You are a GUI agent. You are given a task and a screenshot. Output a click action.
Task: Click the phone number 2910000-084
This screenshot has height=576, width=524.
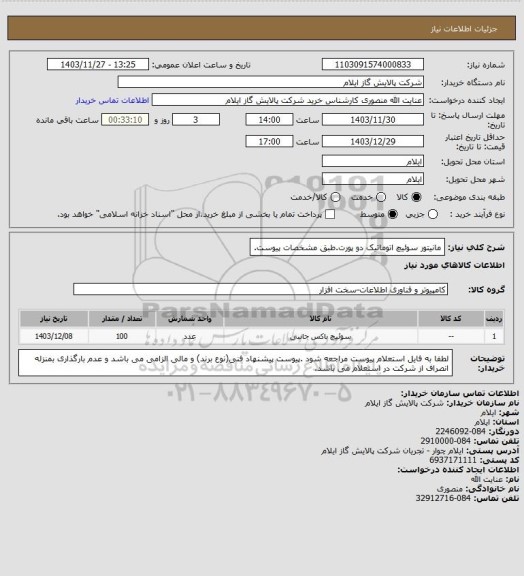point(445,441)
